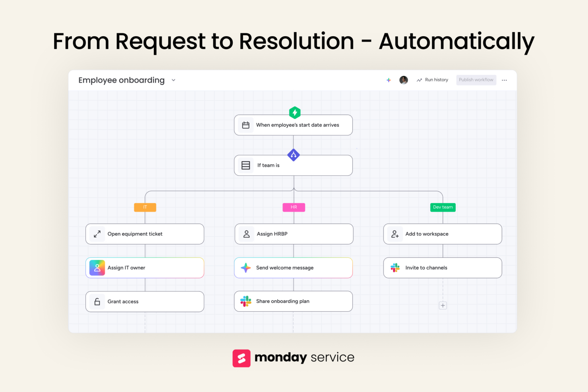Image resolution: width=588 pixels, height=392 pixels.
Task: Click the green lightning trigger icon
Action: pos(294,113)
